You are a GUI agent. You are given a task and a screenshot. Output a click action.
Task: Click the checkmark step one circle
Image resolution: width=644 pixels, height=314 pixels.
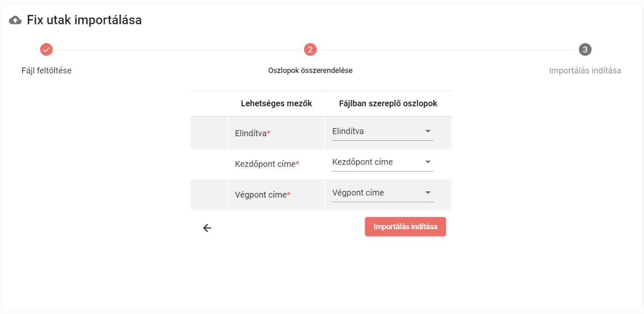tap(46, 50)
